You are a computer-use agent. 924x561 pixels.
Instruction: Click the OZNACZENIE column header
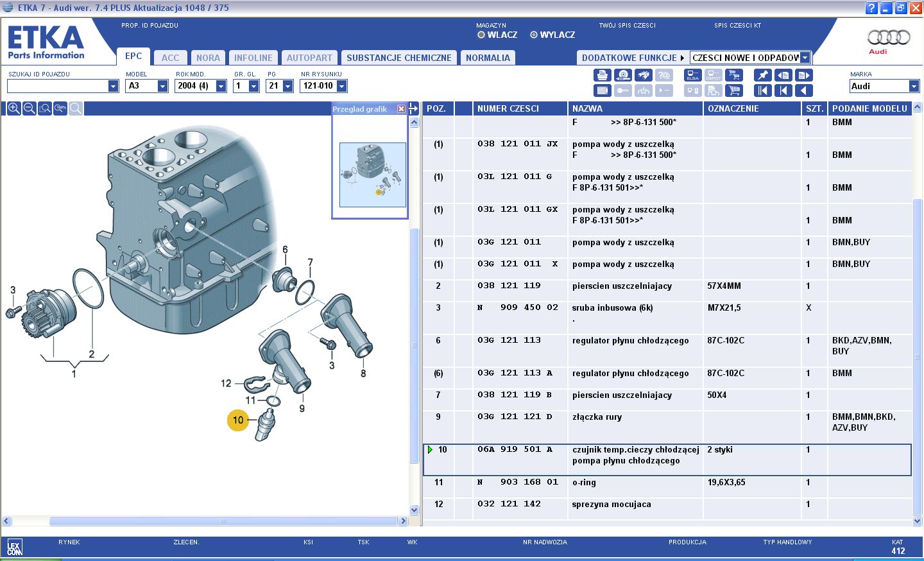(x=752, y=108)
